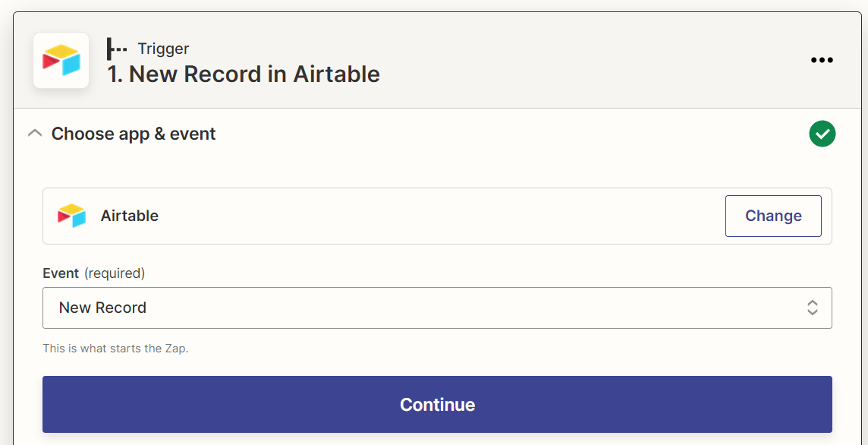Screen dimensions: 868x445
Task: Open the three-dot more options menu
Action: click(822, 60)
